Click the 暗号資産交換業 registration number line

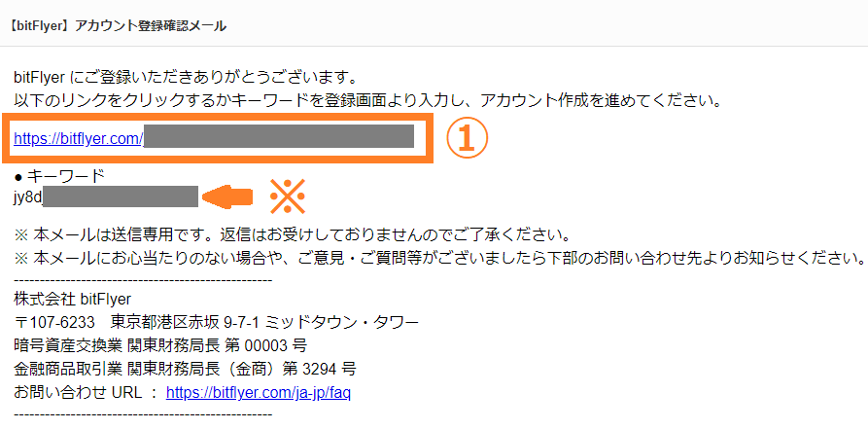(x=160, y=346)
